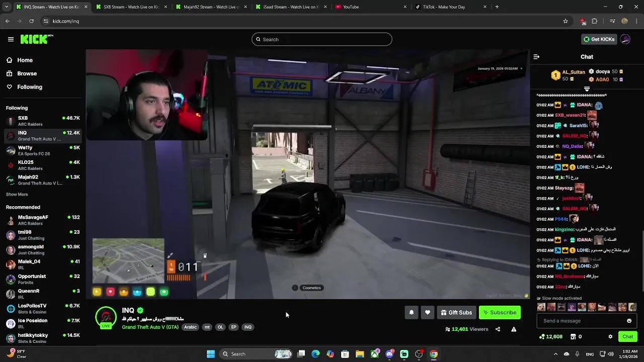Image resolution: width=644 pixels, height=362 pixels.
Task: Open asmongold in Recommended list
Action: (x=43, y=250)
